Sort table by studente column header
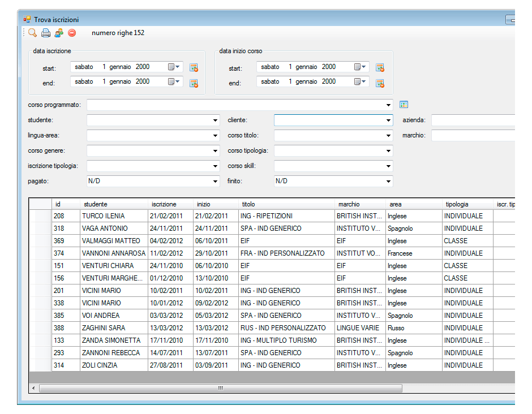 coord(114,204)
